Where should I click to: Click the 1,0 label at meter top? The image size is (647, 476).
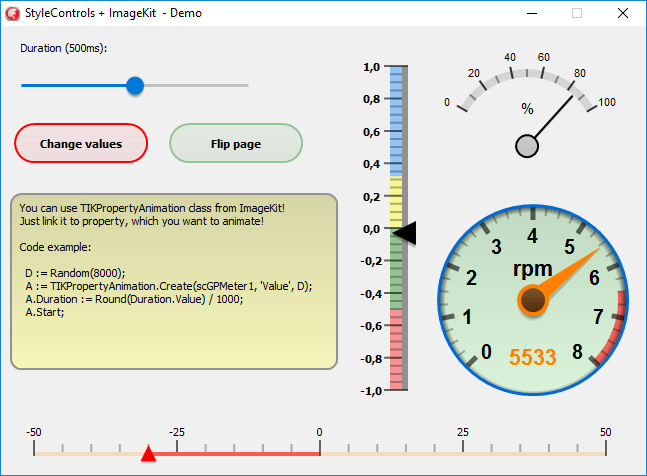coord(371,67)
